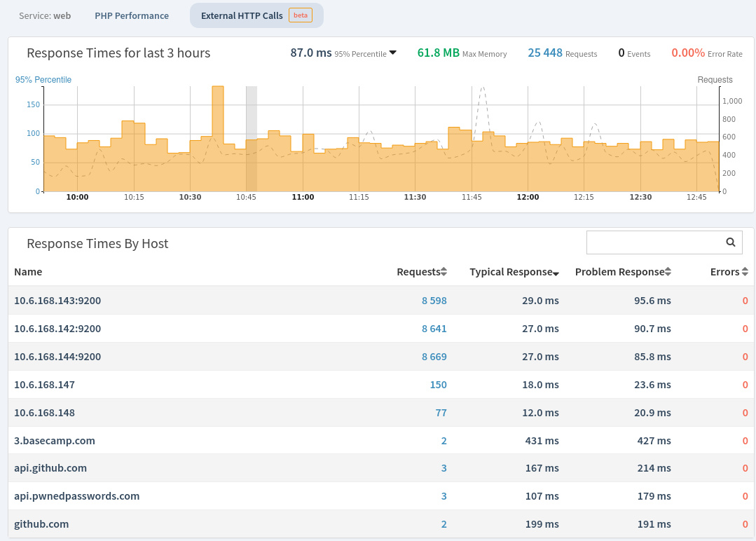Click request count 77
This screenshot has height=541, width=756.
[441, 412]
